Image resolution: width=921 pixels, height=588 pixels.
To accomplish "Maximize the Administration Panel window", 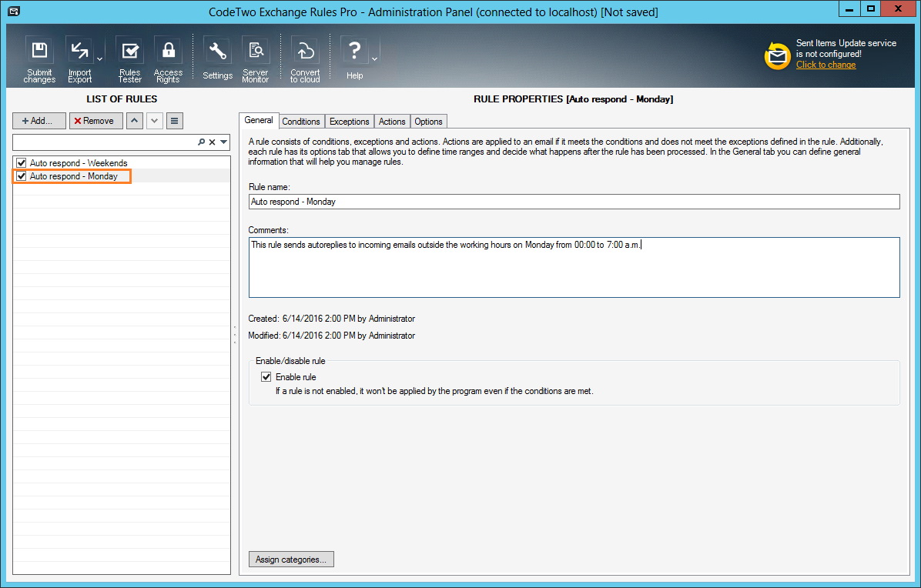I will click(x=871, y=8).
